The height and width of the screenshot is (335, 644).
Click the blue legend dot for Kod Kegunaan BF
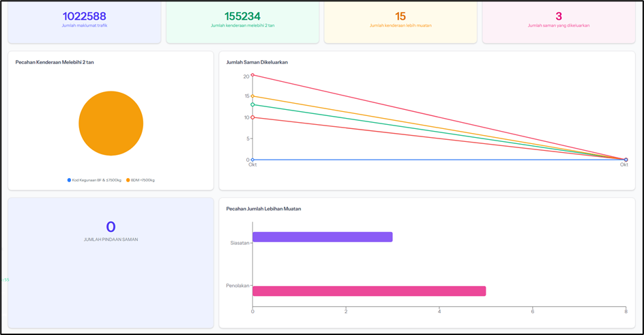tap(69, 180)
